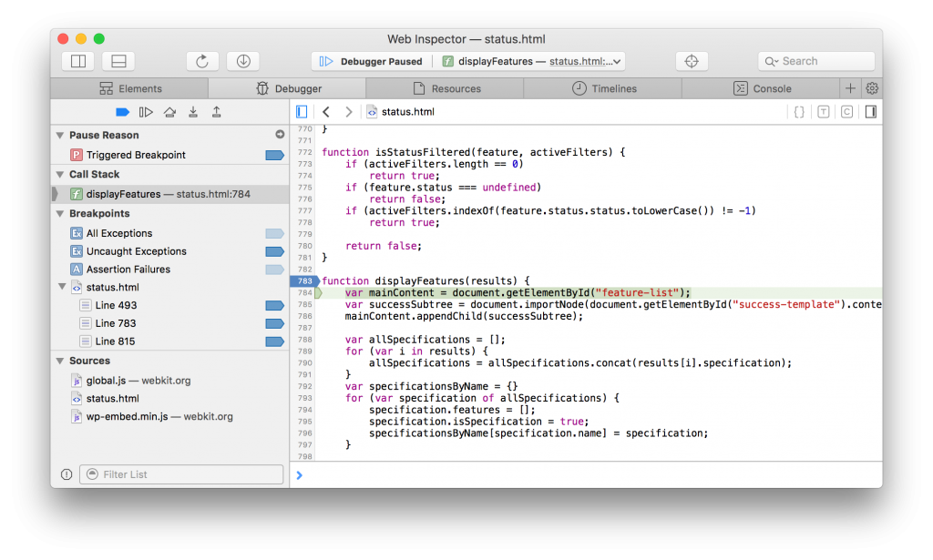The height and width of the screenshot is (560, 933).
Task: Click the element selection crosshair icon
Action: [x=692, y=61]
